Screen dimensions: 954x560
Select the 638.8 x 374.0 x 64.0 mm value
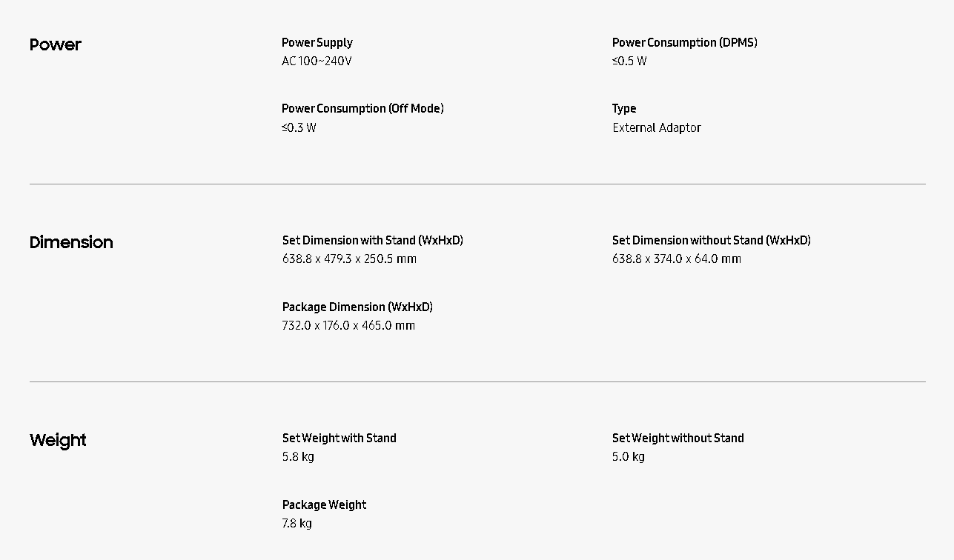pyautogui.click(x=676, y=259)
